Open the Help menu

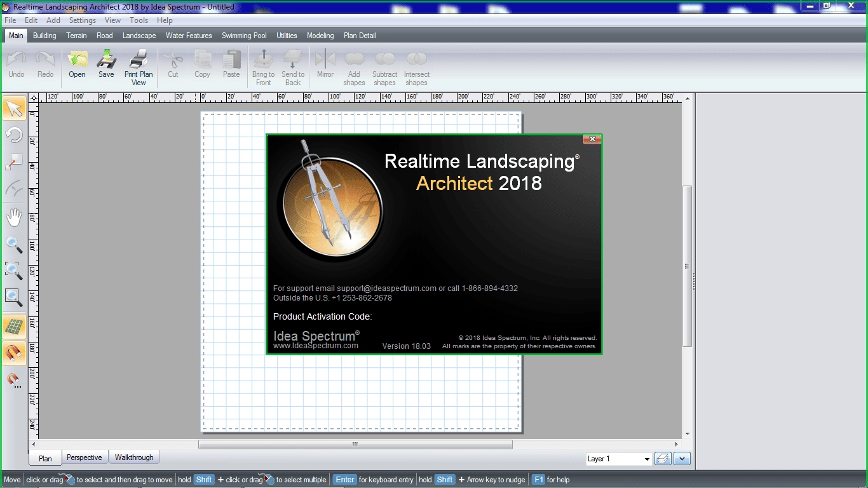point(165,20)
